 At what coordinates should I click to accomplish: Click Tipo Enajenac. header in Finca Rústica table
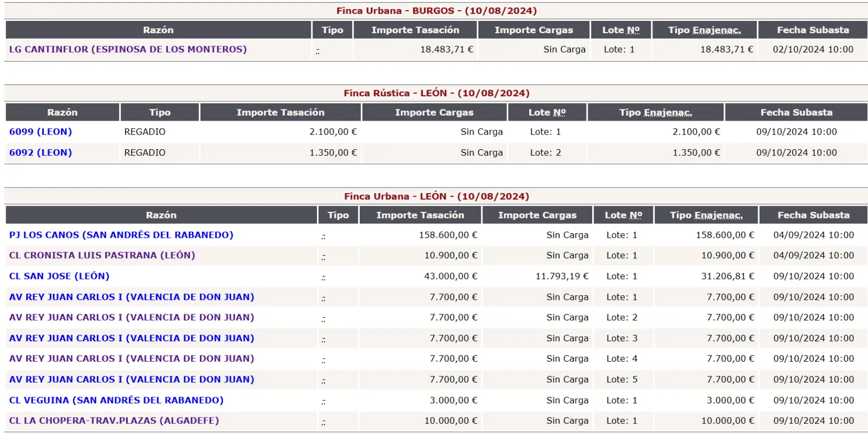pyautogui.click(x=656, y=113)
